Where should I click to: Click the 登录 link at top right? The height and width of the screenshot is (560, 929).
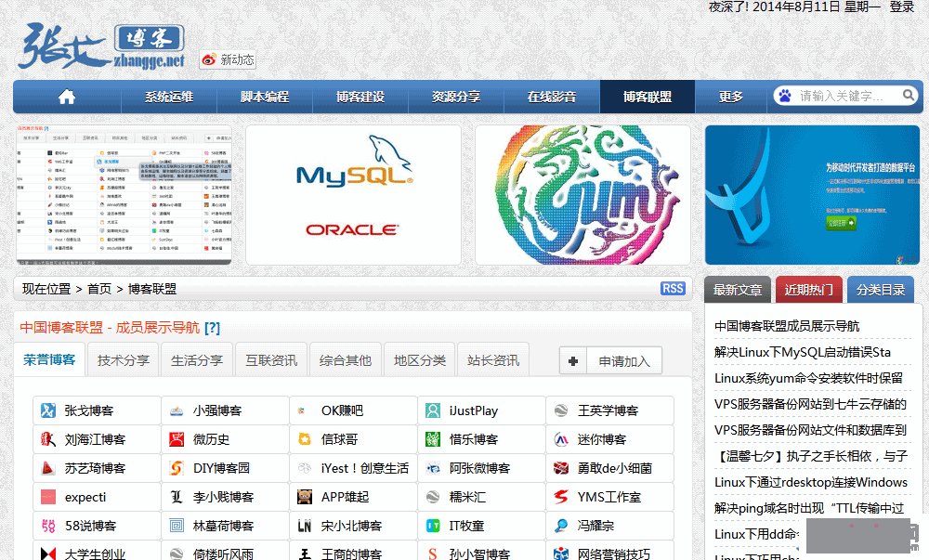point(902,7)
